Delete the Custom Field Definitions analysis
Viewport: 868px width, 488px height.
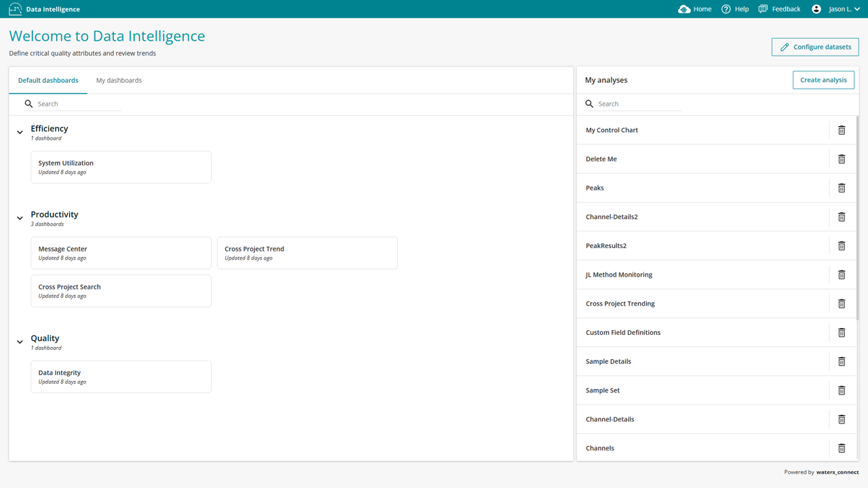842,333
